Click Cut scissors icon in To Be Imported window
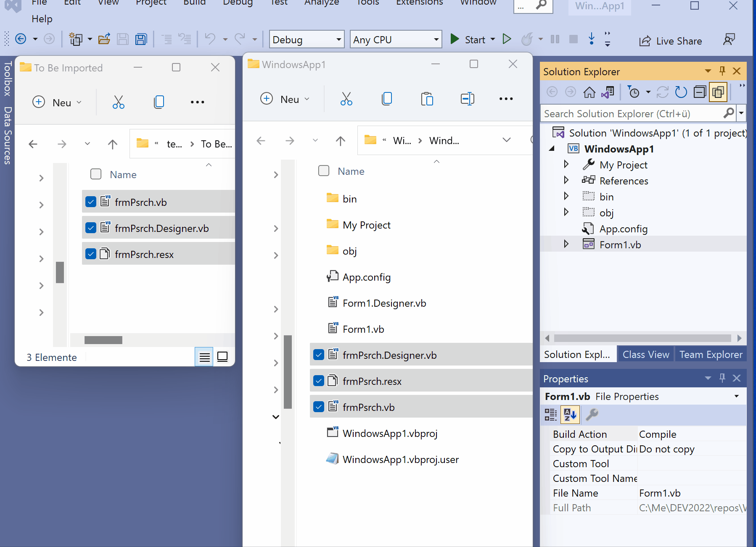756x547 pixels. pyautogui.click(x=119, y=102)
